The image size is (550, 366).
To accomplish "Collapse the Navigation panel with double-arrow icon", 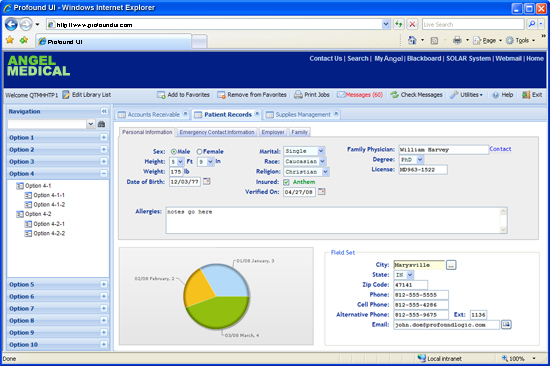I will 104,111.
